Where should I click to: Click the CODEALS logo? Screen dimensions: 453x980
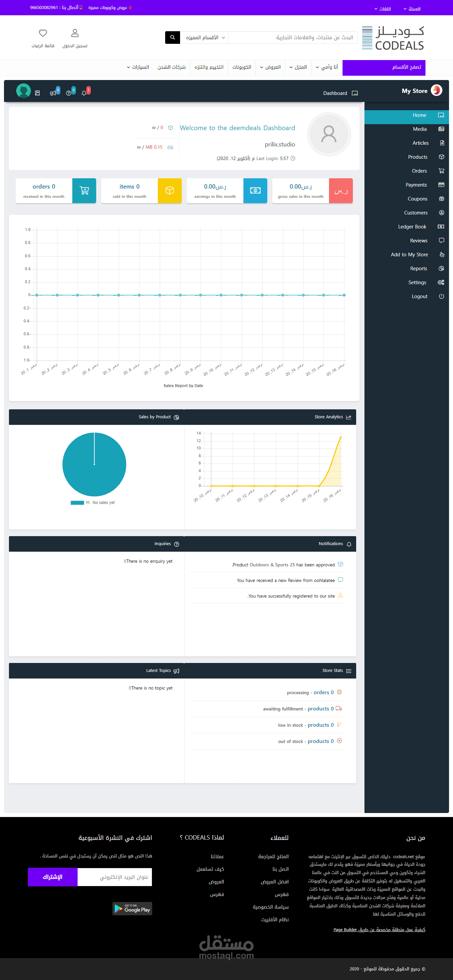[x=393, y=38]
